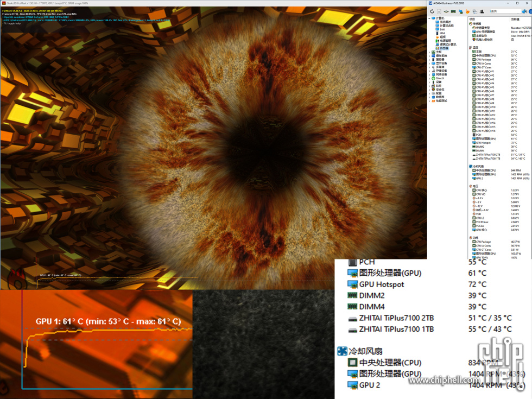532x399 pixels.
Task: Select the DMI icon in AIDA64 tree
Action: [x=438, y=29]
